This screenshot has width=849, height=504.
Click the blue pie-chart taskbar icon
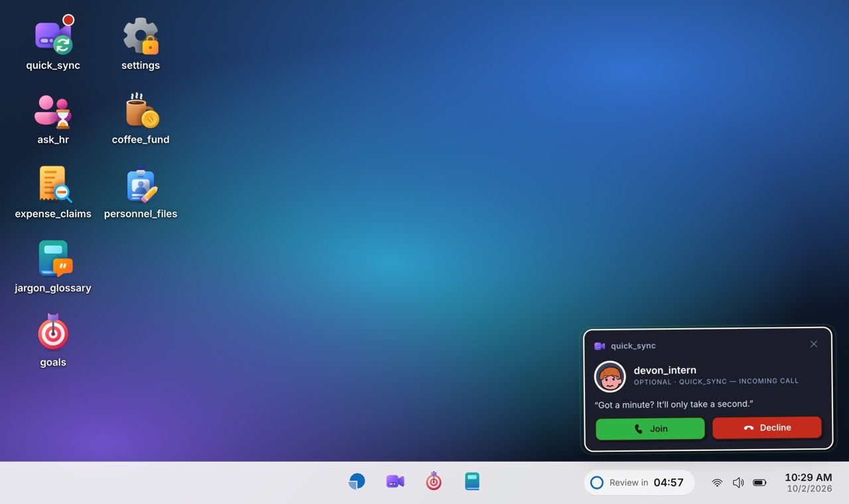[357, 481]
